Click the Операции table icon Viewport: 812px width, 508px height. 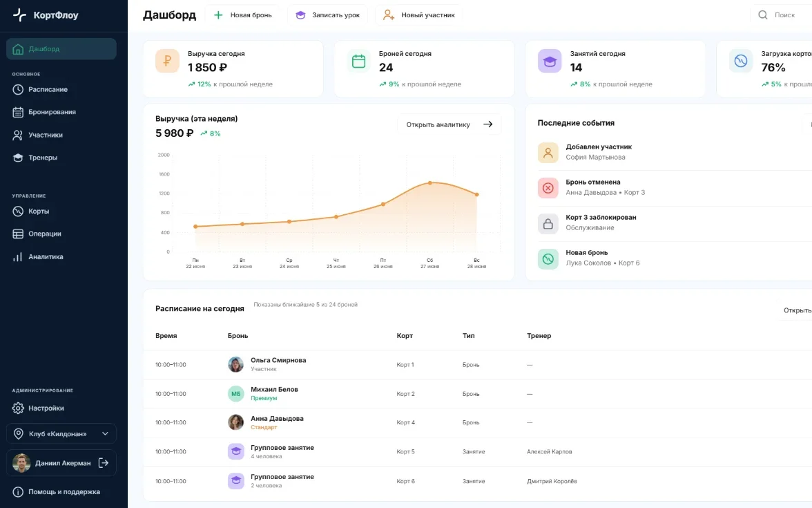18,234
